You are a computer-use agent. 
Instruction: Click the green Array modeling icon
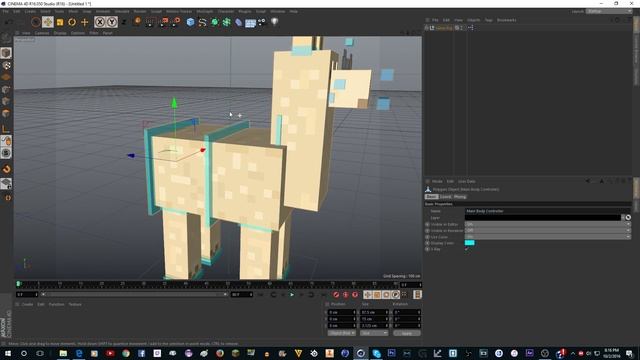point(227,22)
